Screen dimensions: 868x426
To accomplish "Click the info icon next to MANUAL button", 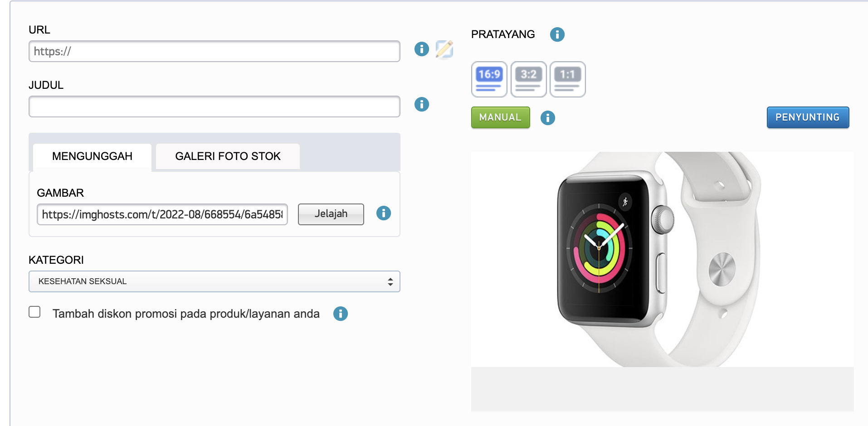I will click(547, 118).
